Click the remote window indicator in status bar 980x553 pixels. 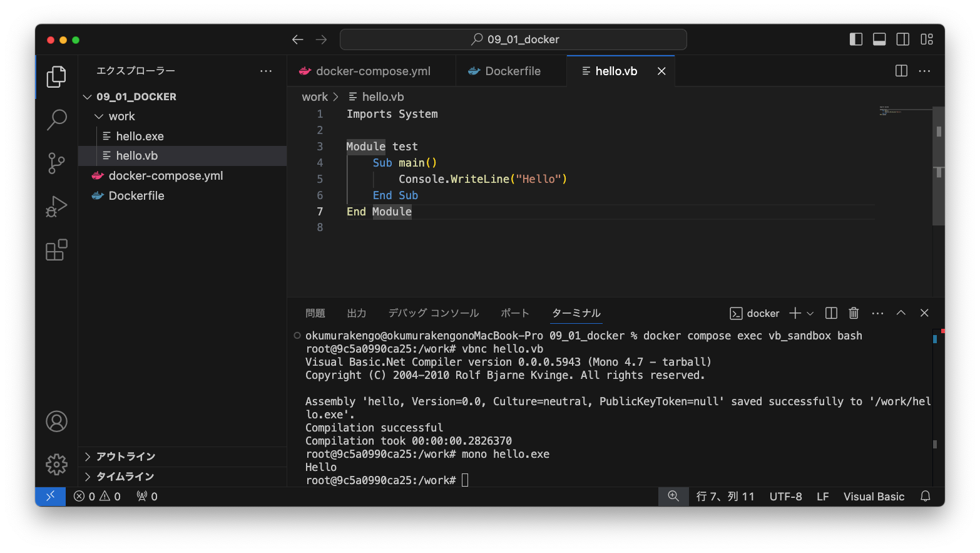click(x=51, y=497)
